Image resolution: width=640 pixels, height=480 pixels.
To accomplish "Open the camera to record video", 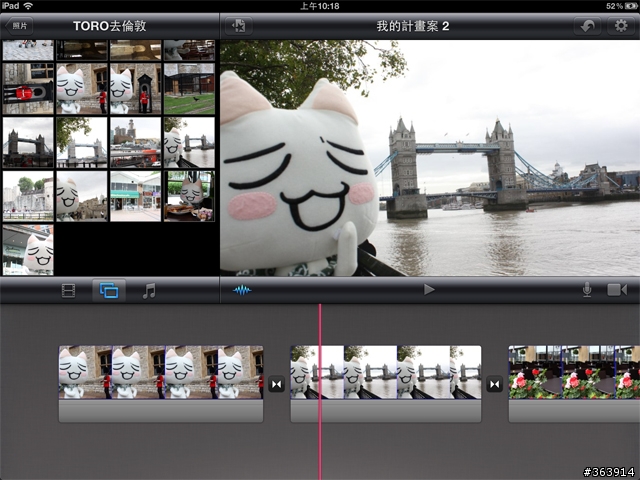I will coord(617,290).
